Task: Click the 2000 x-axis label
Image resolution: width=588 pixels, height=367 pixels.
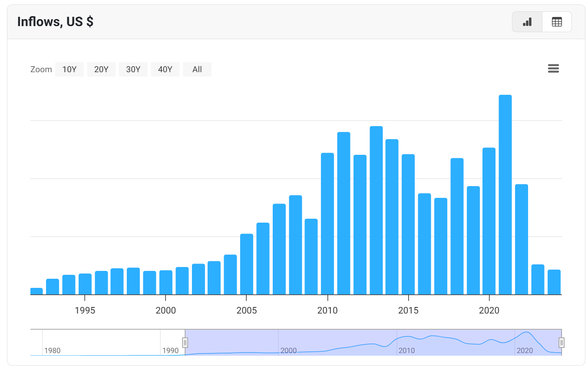Action: [x=166, y=310]
